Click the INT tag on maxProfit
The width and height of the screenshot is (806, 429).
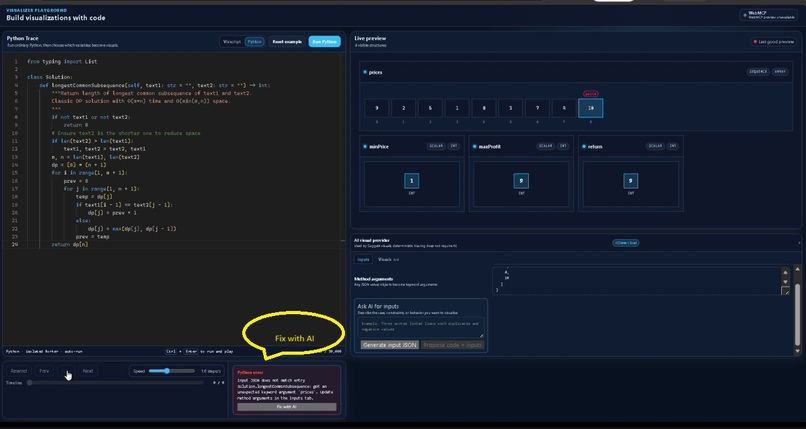click(x=563, y=146)
